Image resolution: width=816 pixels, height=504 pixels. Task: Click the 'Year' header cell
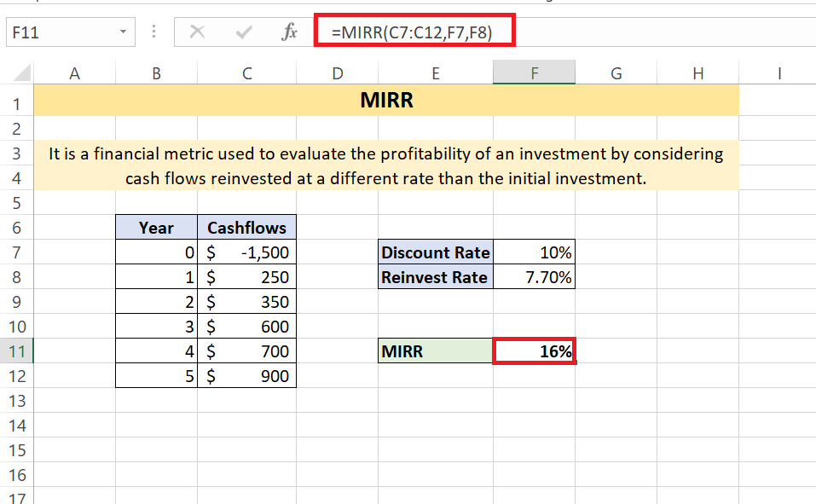pyautogui.click(x=156, y=228)
